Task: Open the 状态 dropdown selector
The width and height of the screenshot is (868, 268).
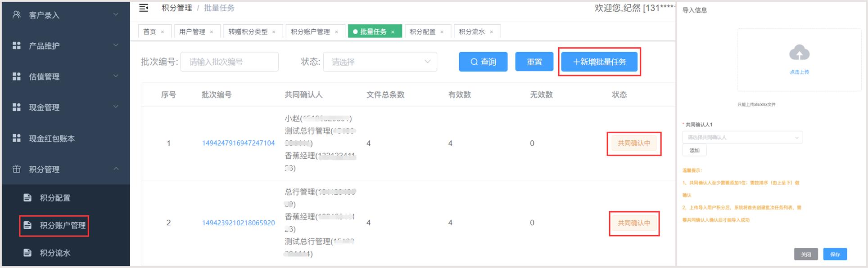Action: (x=380, y=62)
